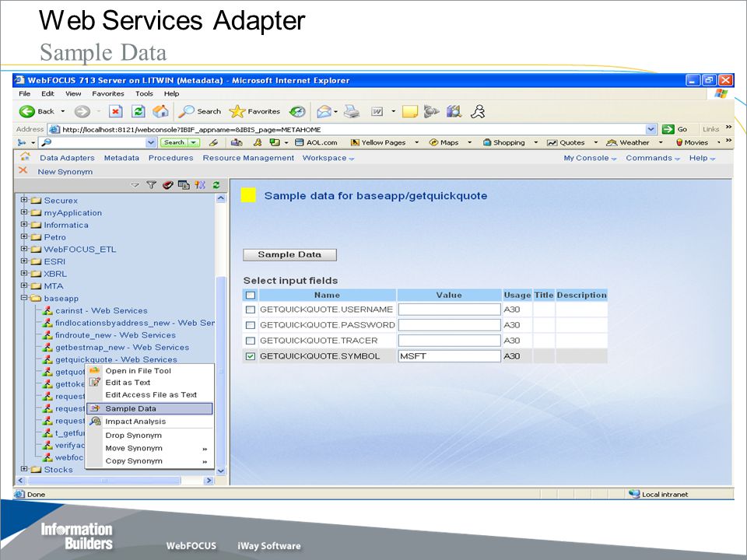Open the Procedures link
The width and height of the screenshot is (747, 560).
171,158
